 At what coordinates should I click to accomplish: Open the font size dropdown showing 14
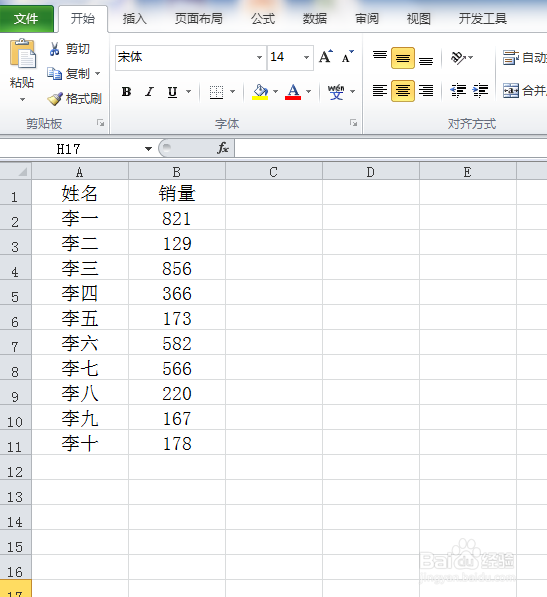pos(306,57)
